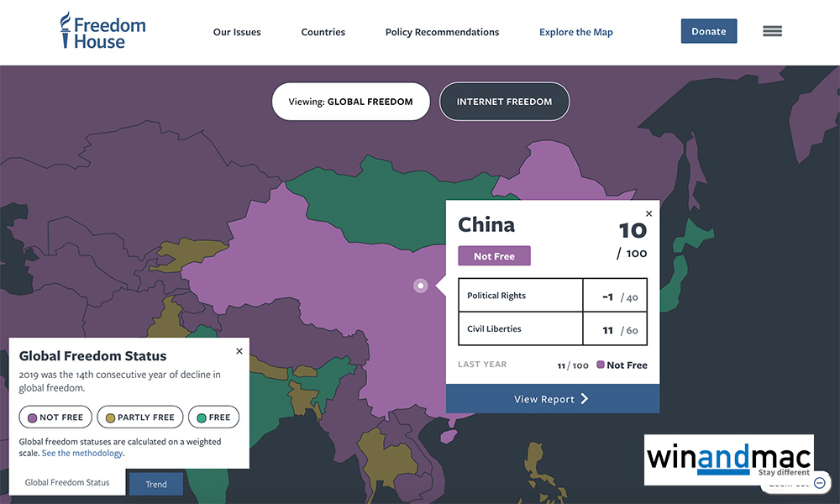Select the Global Freedom view toggle
Viewport: 840px width, 504px height.
pos(350,102)
